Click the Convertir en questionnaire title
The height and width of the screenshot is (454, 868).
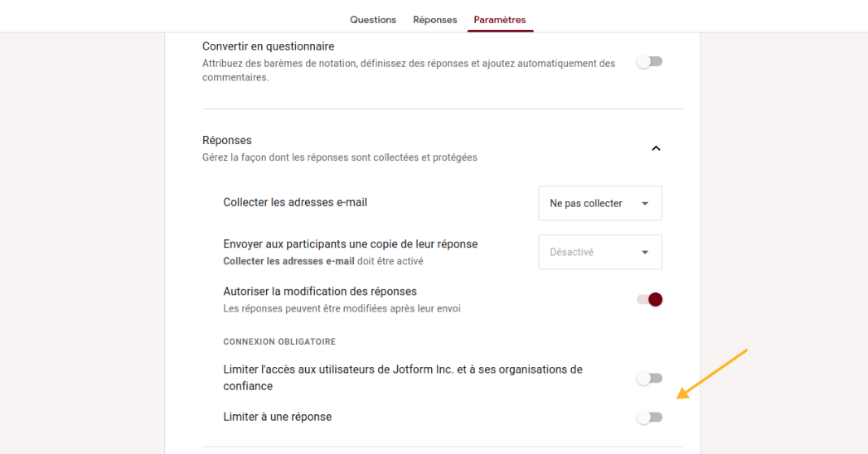pyautogui.click(x=268, y=46)
